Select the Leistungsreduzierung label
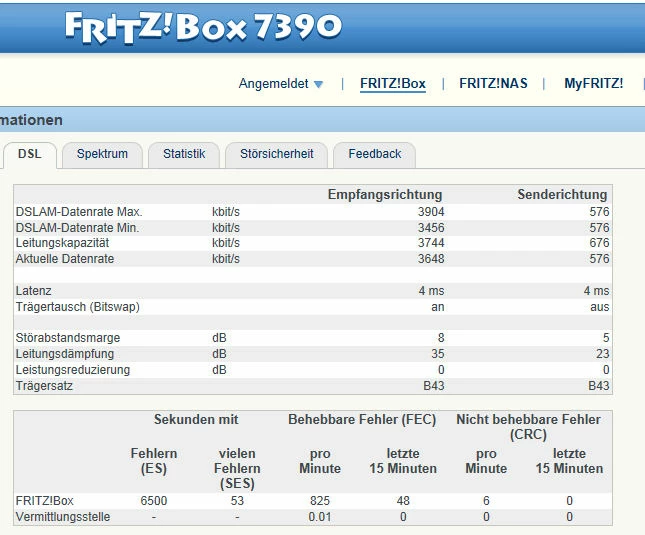The height and width of the screenshot is (535, 645). pos(73,370)
